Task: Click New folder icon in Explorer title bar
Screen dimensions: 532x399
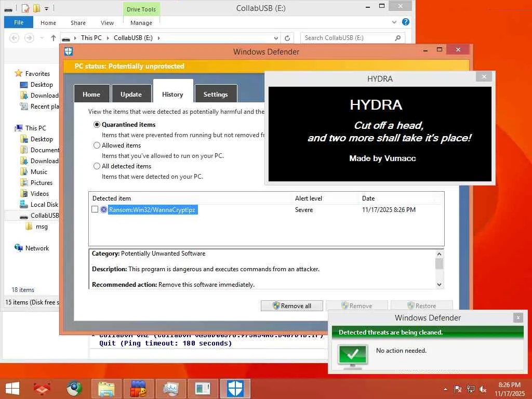Action: pyautogui.click(x=36, y=8)
